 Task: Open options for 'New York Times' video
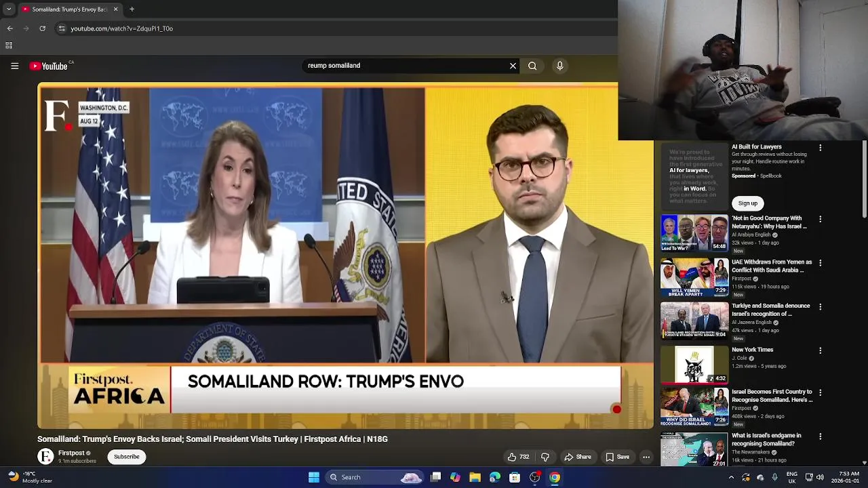(x=821, y=351)
